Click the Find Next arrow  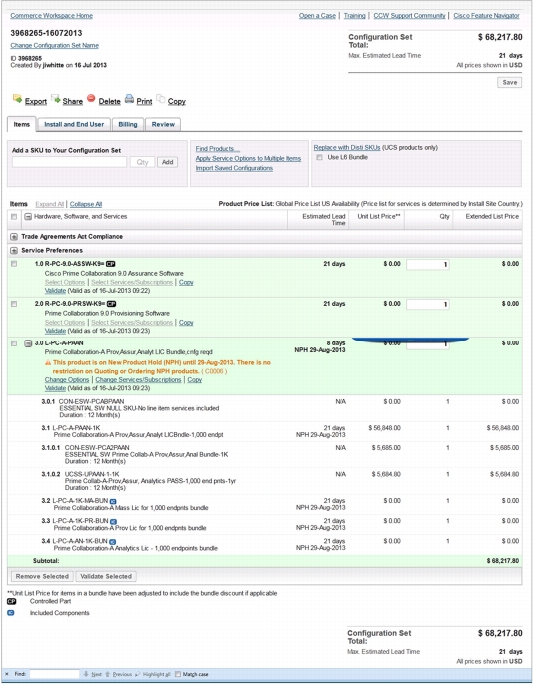[x=86, y=674]
